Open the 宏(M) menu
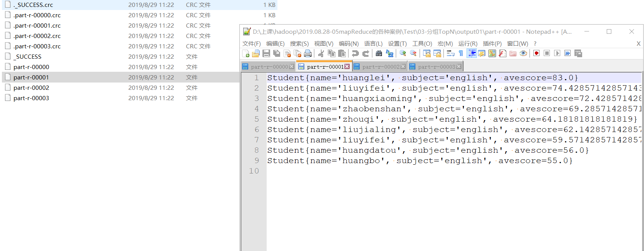Screen dimensions: 644x251 [x=445, y=43]
